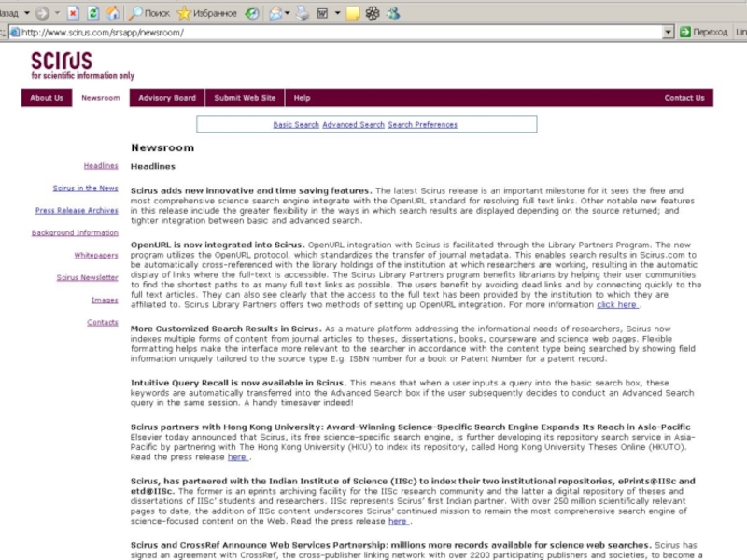The width and height of the screenshot is (747, 560).
Task: Open Background Information sidebar link
Action: pyautogui.click(x=75, y=232)
